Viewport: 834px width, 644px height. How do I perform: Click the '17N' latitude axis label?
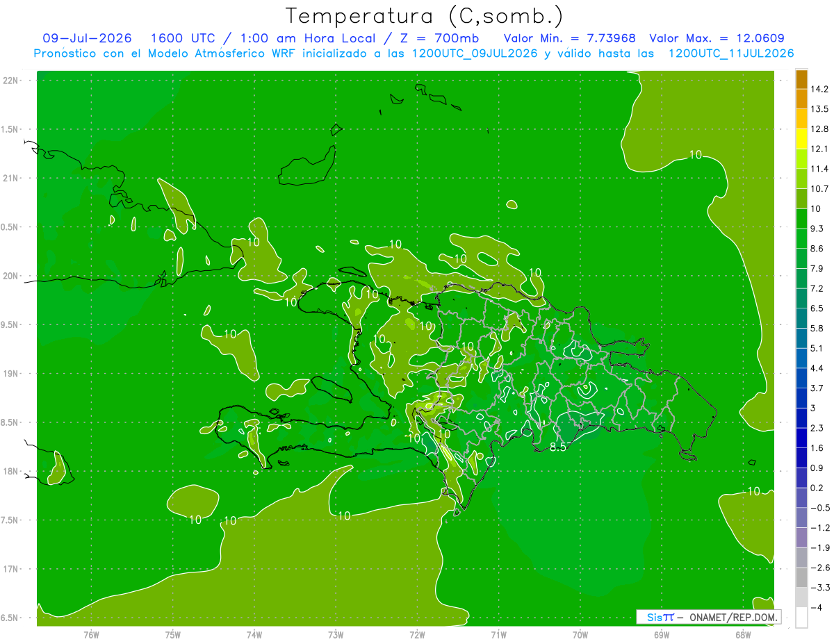click(10, 569)
